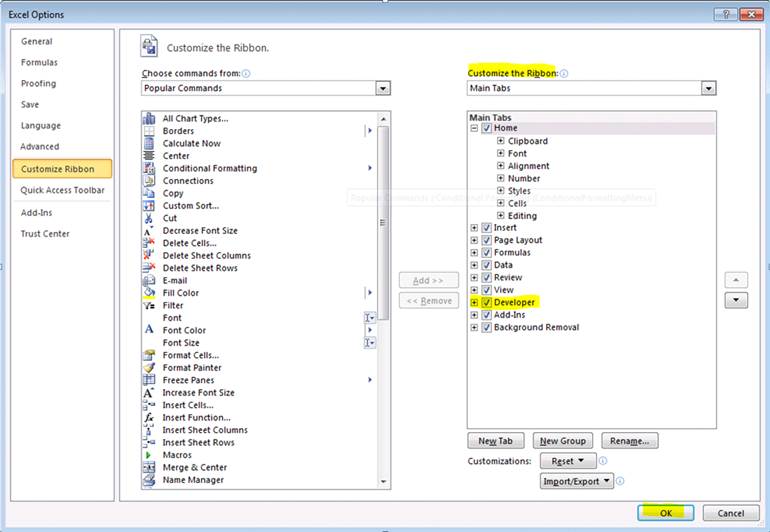
Task: Click the Font Color letter icon
Action: [149, 330]
